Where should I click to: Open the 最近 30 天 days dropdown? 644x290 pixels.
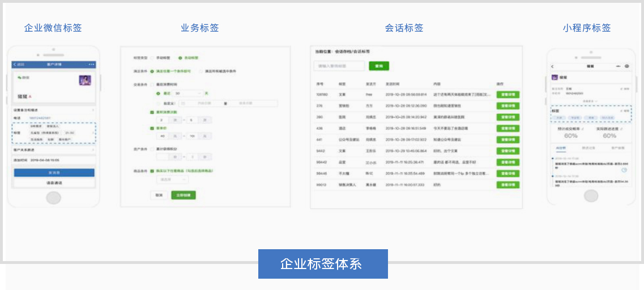pos(187,93)
